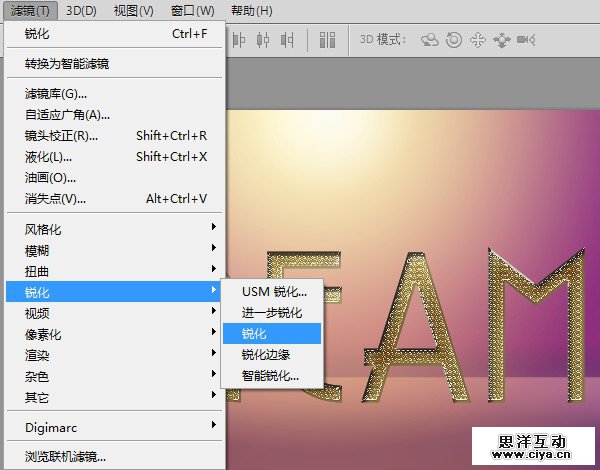Click the 3D pan (drag) object icon
The width and height of the screenshot is (600, 470).
[x=478, y=40]
